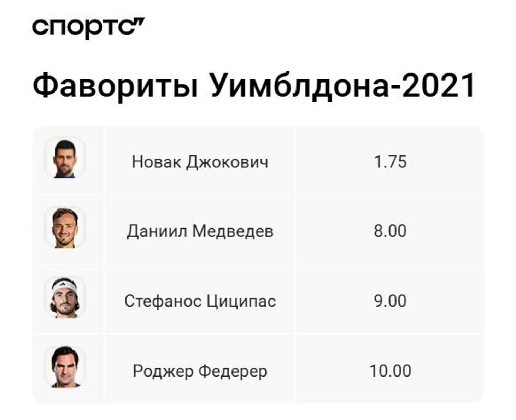Select the 1.75 odds value
The image size is (516, 420).
pos(390,162)
